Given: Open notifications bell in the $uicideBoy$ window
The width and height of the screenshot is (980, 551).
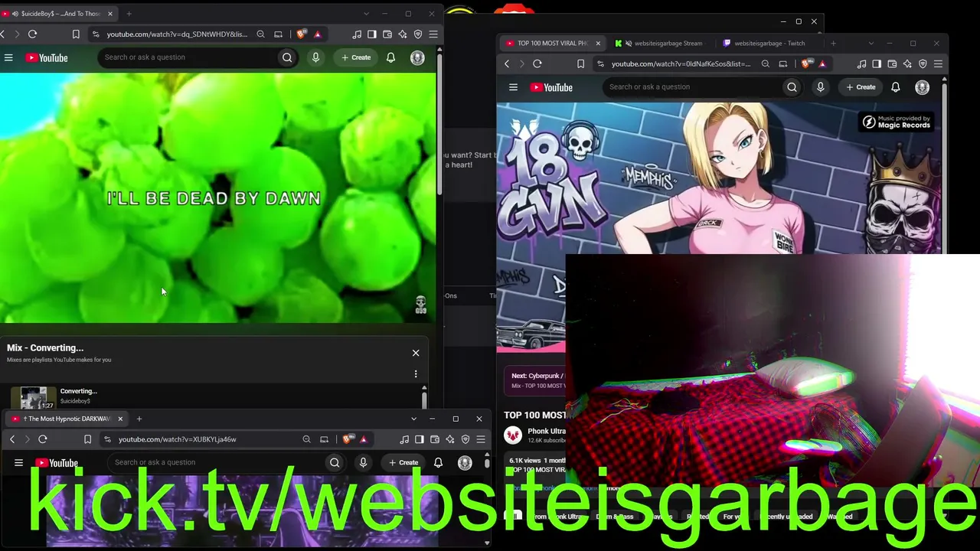Looking at the screenshot, I should tap(390, 57).
